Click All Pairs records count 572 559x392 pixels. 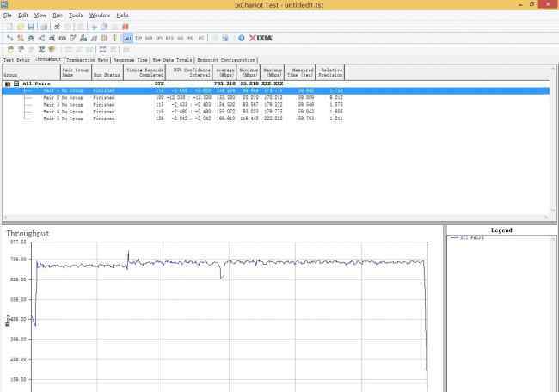click(159, 83)
